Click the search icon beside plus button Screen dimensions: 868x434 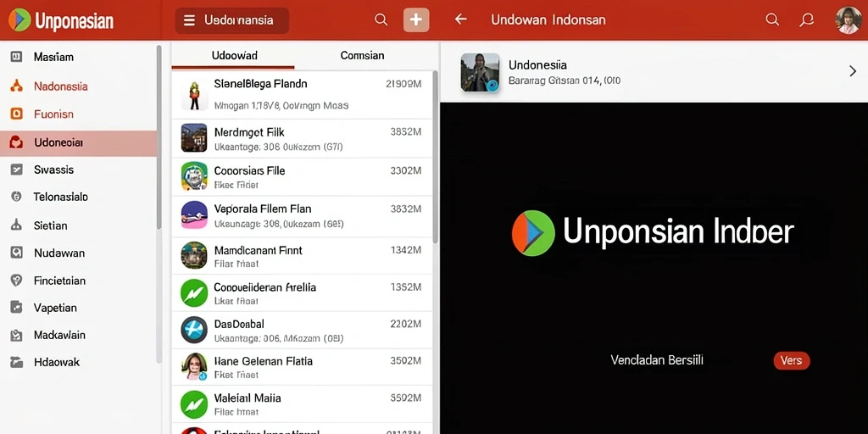[x=381, y=20]
